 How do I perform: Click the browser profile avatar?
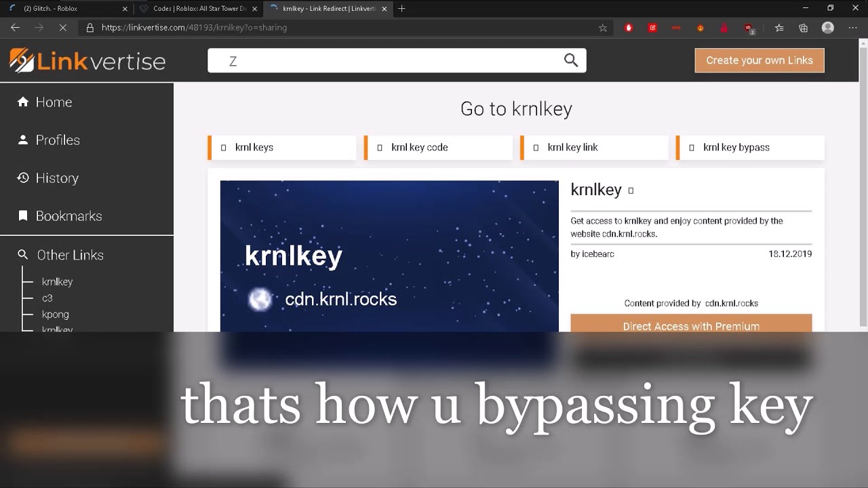827,28
